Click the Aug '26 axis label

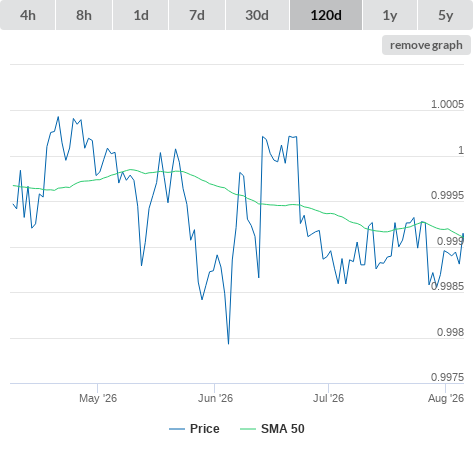[446, 398]
